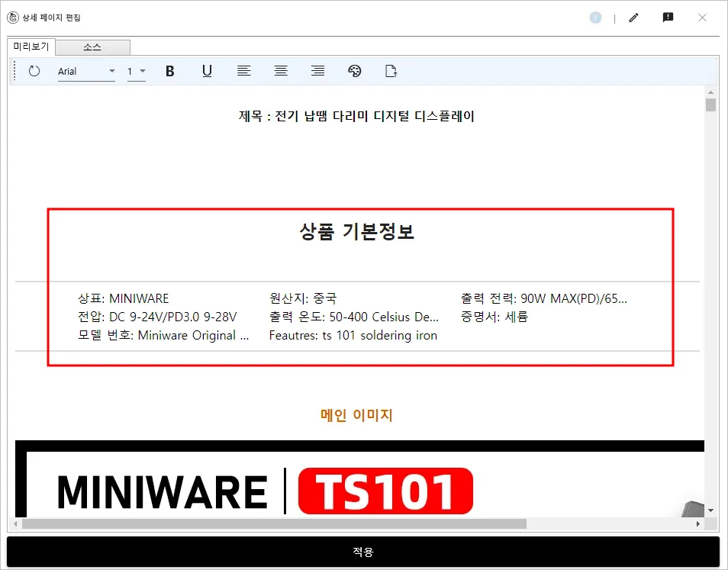The image size is (728, 570).
Task: Click the text 출력 온도: 50-400 Celsius De...
Action: pyautogui.click(x=354, y=317)
